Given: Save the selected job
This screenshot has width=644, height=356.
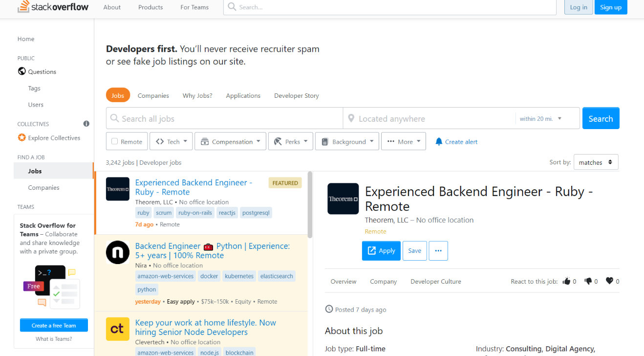Looking at the screenshot, I should (414, 251).
